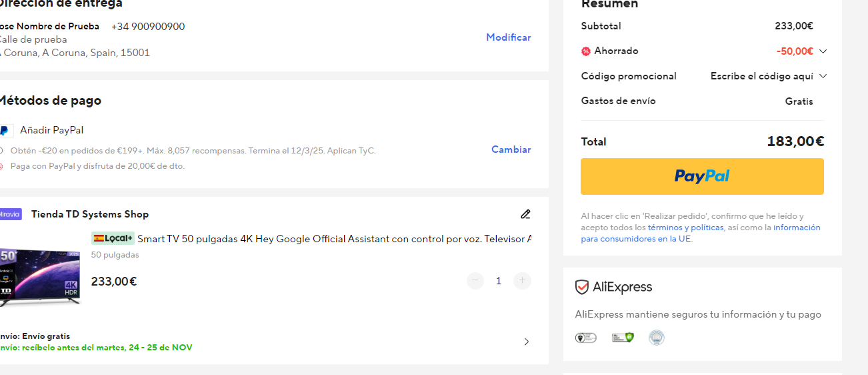Click the red discount icon beside Ahorrado
This screenshot has height=375, width=868.
[x=586, y=51]
